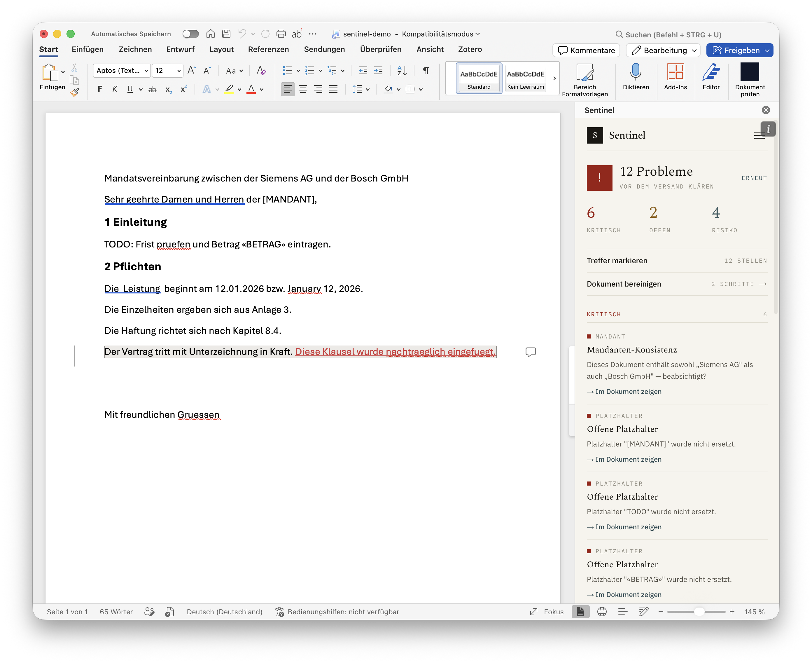Toggle bold formatting (F)
Screen dimensions: 812x663
100,89
